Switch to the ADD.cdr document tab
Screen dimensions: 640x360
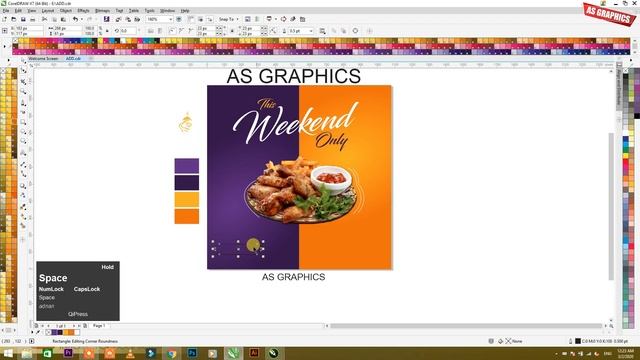point(73,59)
